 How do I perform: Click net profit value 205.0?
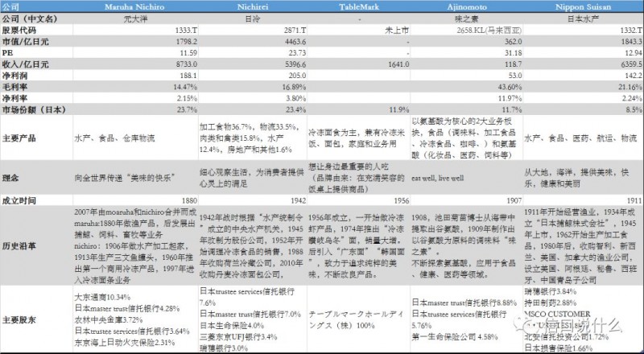[x=297, y=76]
